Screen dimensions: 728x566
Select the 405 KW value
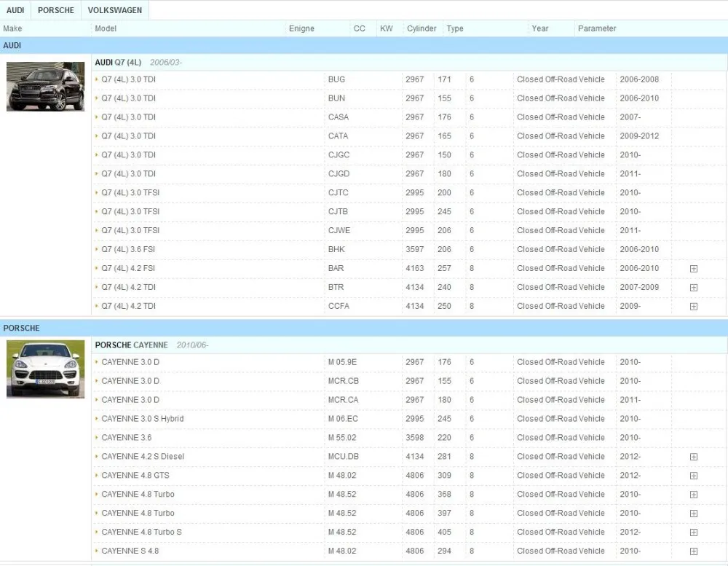444,532
